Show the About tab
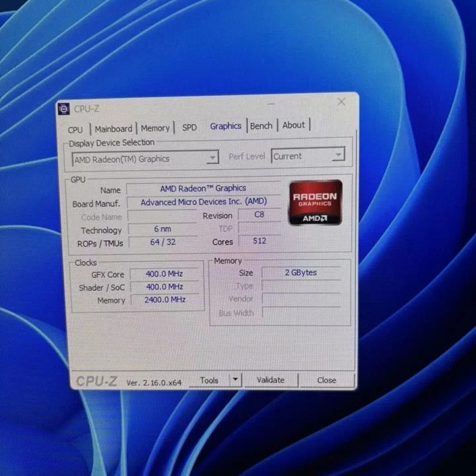 tap(294, 125)
